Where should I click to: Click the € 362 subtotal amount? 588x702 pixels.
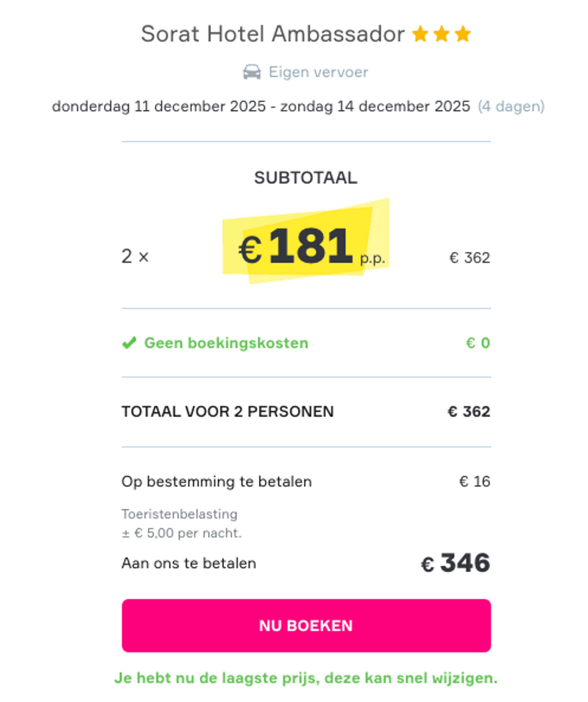(470, 257)
